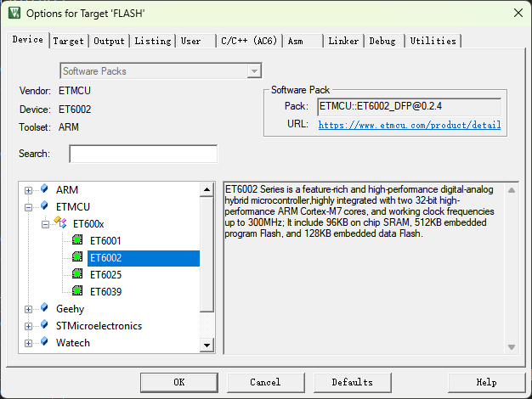
Task: Open the Software Packs dropdown
Action: coord(254,70)
